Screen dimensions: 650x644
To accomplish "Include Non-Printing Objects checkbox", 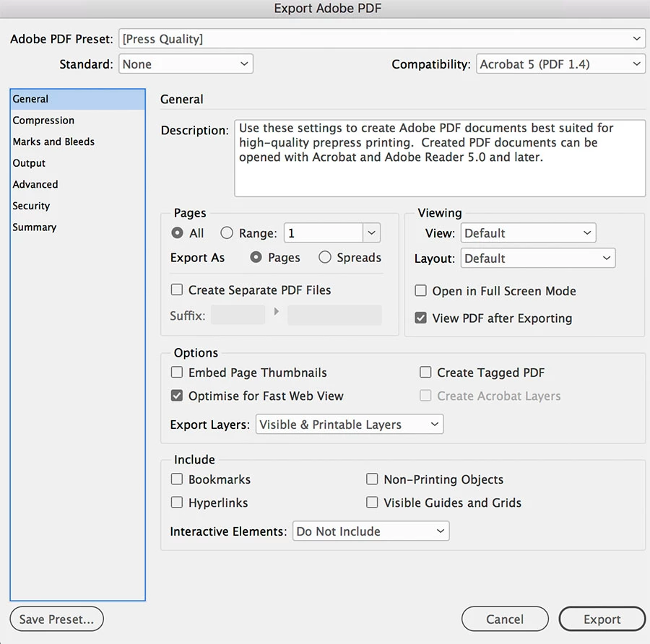I will [x=372, y=479].
